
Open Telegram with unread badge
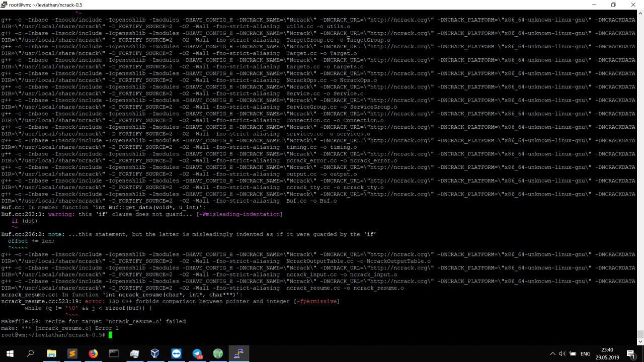(x=197, y=353)
